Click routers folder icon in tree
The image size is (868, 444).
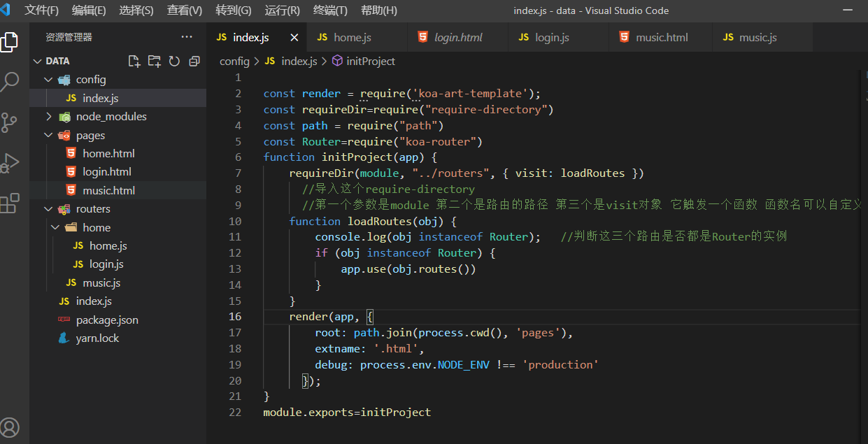click(x=64, y=209)
